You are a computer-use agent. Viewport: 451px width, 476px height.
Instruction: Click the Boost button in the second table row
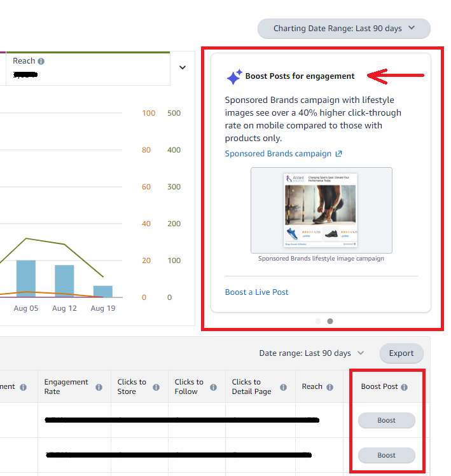386,455
